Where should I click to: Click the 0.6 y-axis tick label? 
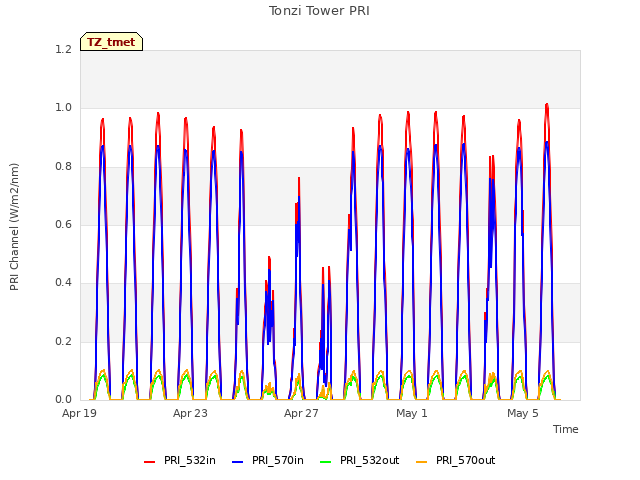(x=63, y=224)
